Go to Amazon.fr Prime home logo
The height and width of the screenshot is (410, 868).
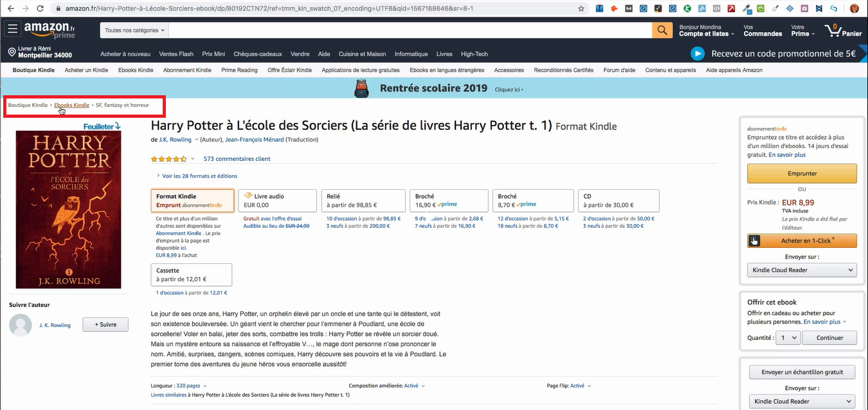click(50, 30)
